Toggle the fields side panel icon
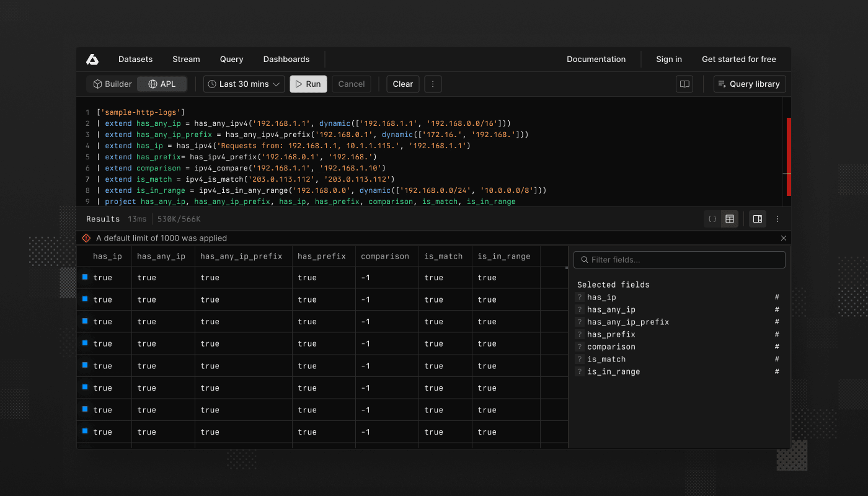 [757, 219]
